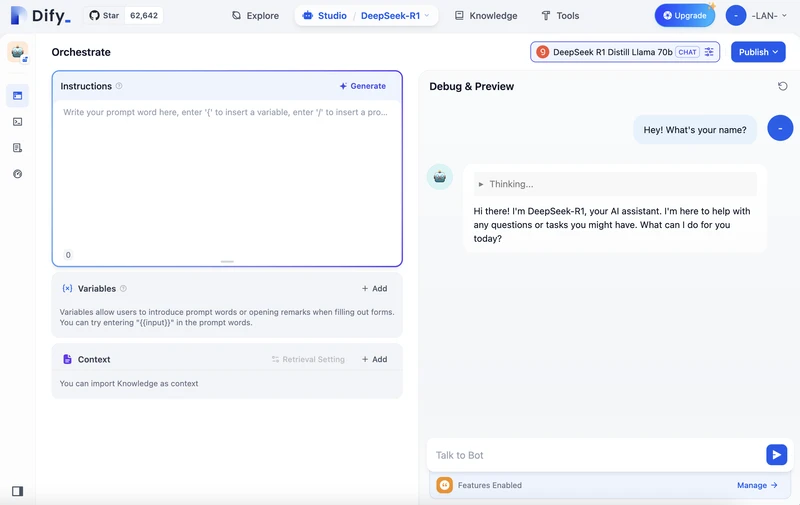800x505 pixels.
Task: Grab the Instructions box resize handle
Action: [227, 262]
